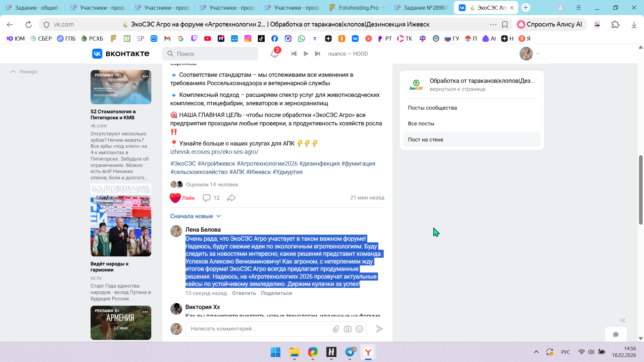Send the comment with the arrow button

[379, 329]
